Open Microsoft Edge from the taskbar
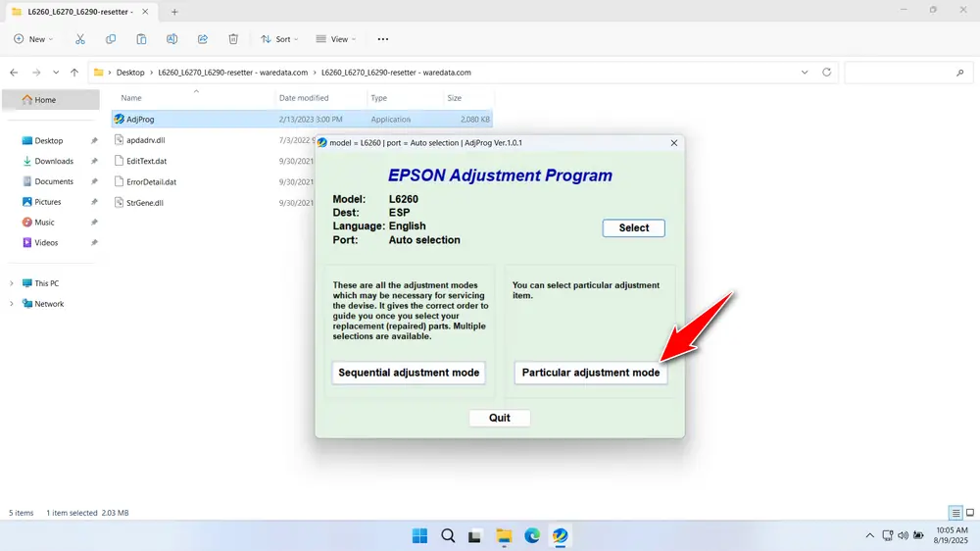Screen dimensions: 980x551 (x=531, y=535)
